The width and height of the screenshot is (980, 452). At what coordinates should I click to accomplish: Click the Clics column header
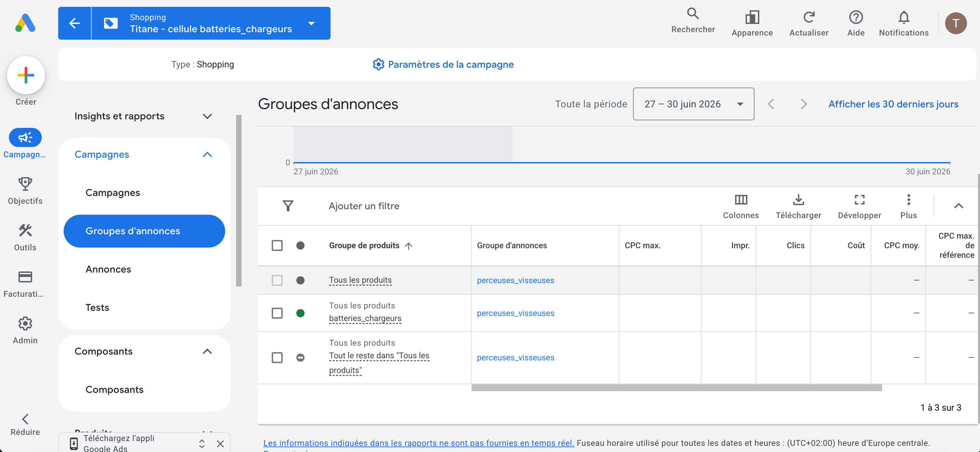[x=795, y=245]
